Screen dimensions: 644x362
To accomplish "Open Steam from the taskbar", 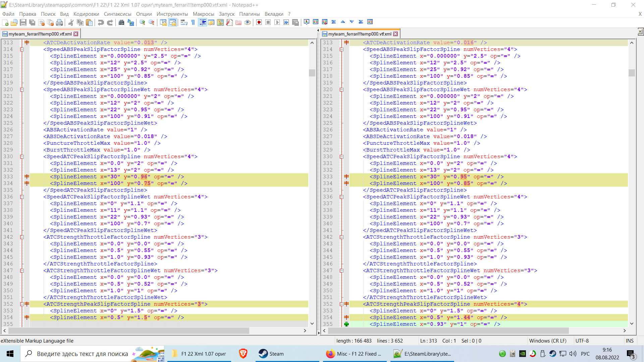I will (x=287, y=354).
